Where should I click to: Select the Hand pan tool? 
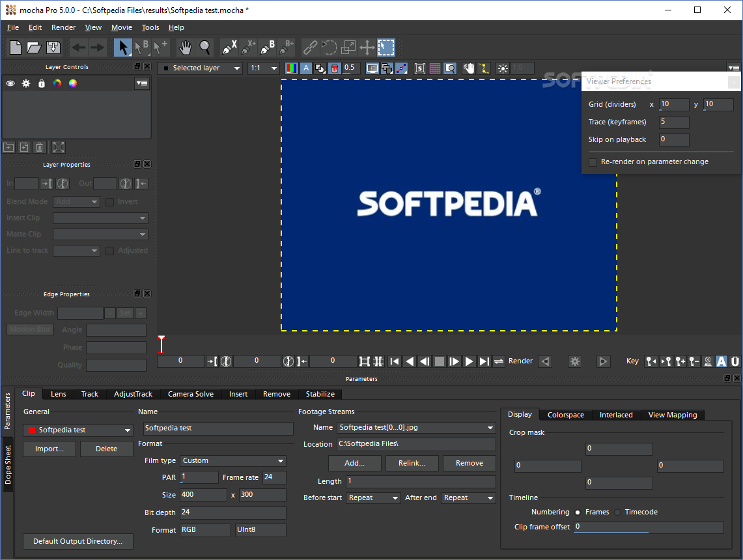click(x=186, y=48)
